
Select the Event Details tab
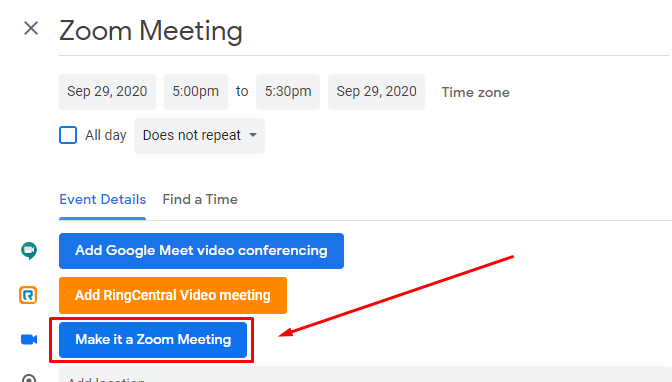coord(102,199)
